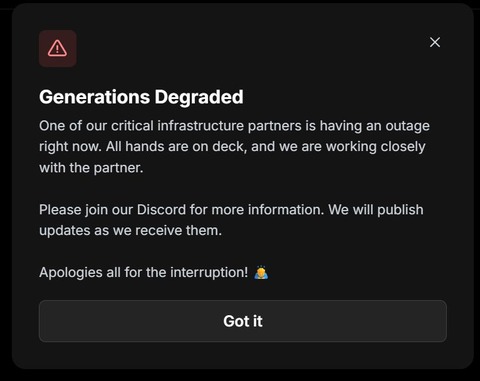
Task: Click the word Discord in the message
Action: [161, 210]
